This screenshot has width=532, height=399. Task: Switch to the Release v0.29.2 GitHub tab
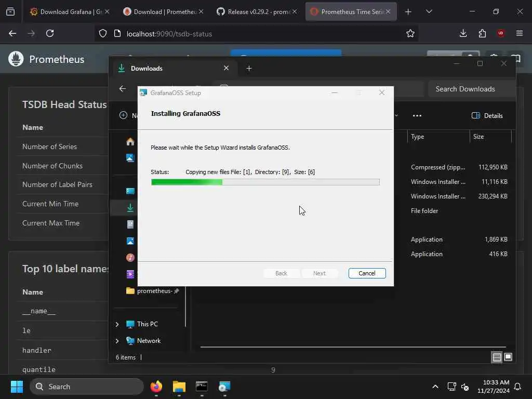[257, 11]
